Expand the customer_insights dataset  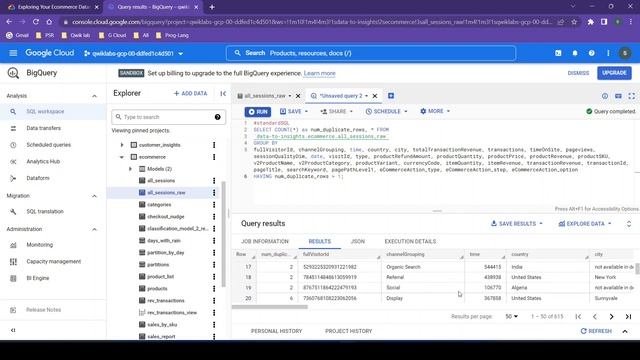pos(122,145)
